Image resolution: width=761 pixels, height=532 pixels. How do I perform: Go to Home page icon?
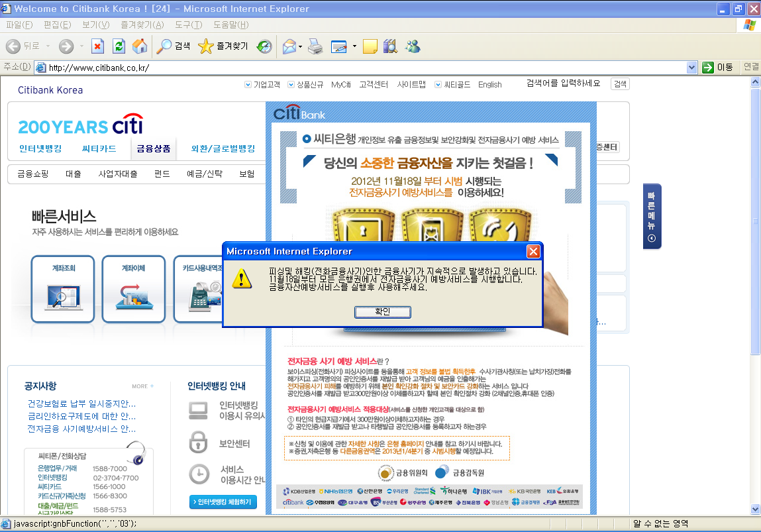[140, 46]
